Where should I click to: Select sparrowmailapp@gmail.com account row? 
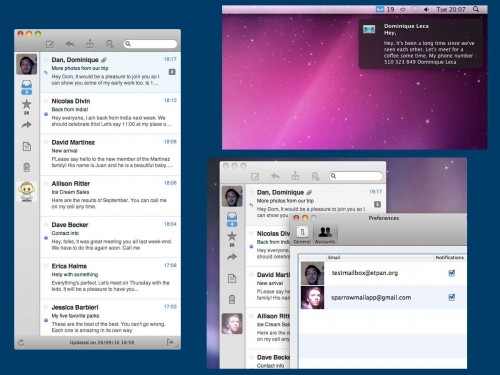(383, 297)
